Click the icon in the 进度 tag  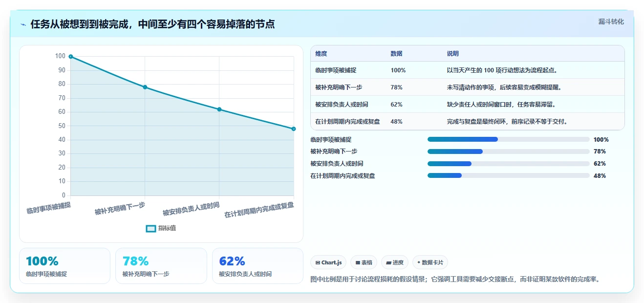[388, 263]
